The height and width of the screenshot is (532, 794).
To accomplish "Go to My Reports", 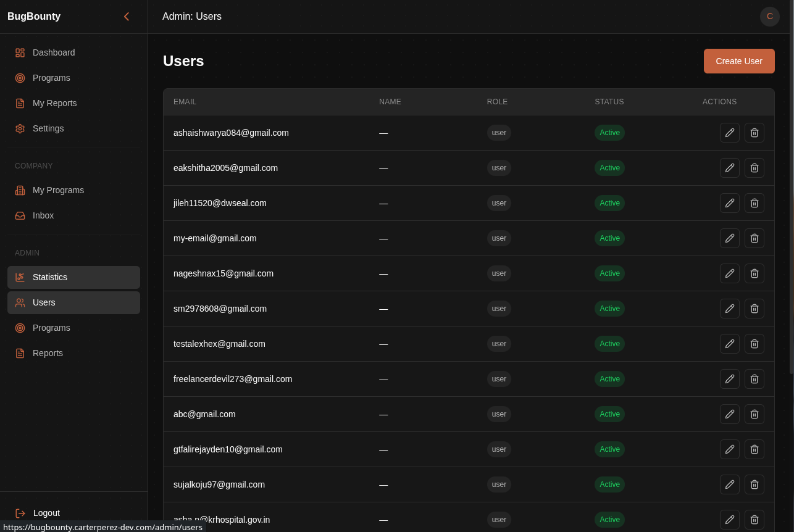I will [73, 103].
